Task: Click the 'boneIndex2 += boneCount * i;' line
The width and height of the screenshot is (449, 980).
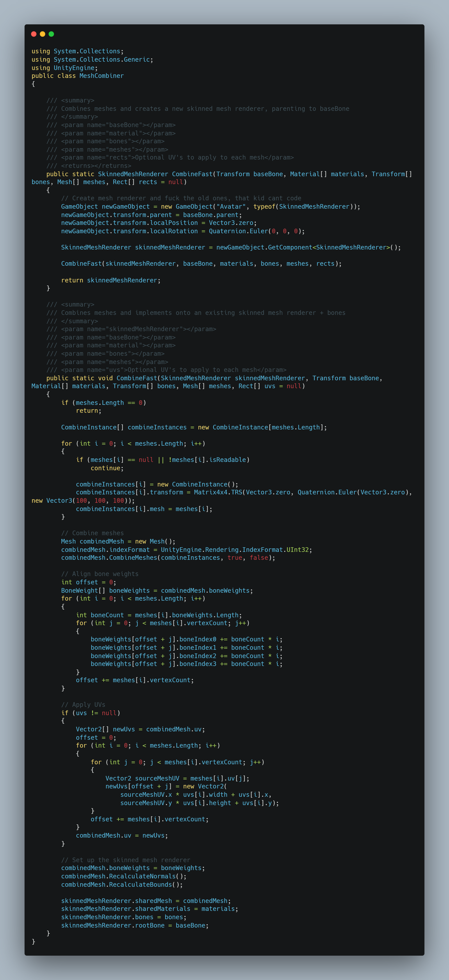Action: point(187,656)
